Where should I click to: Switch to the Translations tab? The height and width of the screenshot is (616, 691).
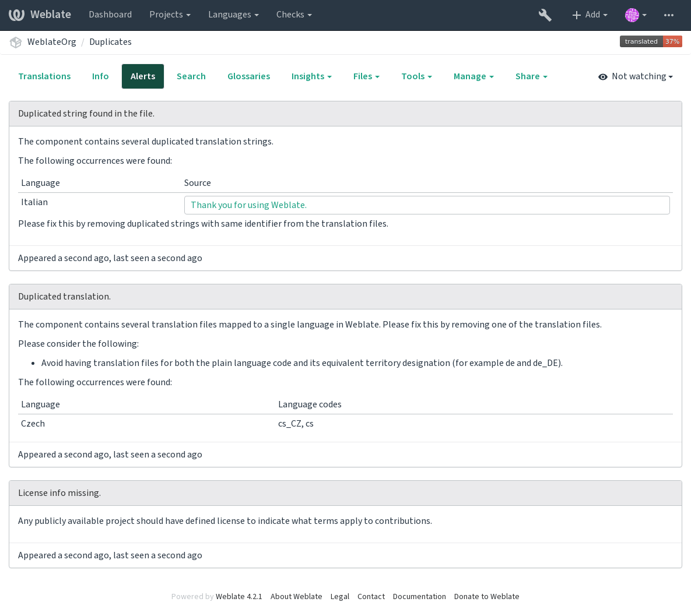tap(44, 76)
